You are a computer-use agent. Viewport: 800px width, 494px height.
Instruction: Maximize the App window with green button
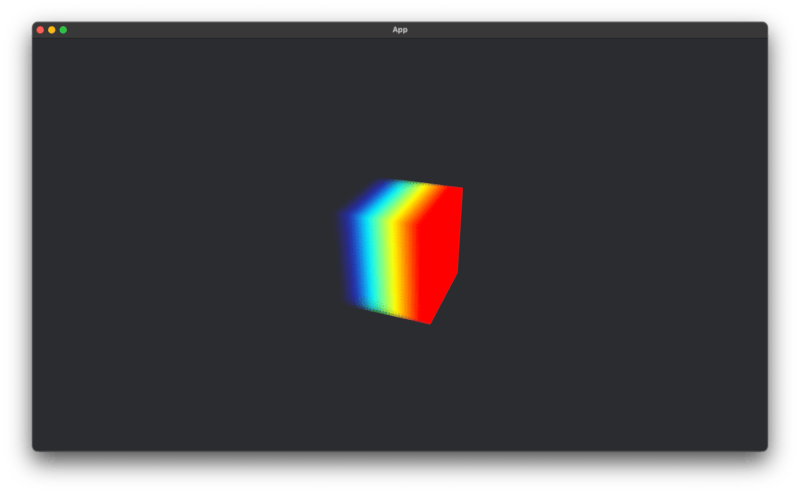click(x=63, y=30)
